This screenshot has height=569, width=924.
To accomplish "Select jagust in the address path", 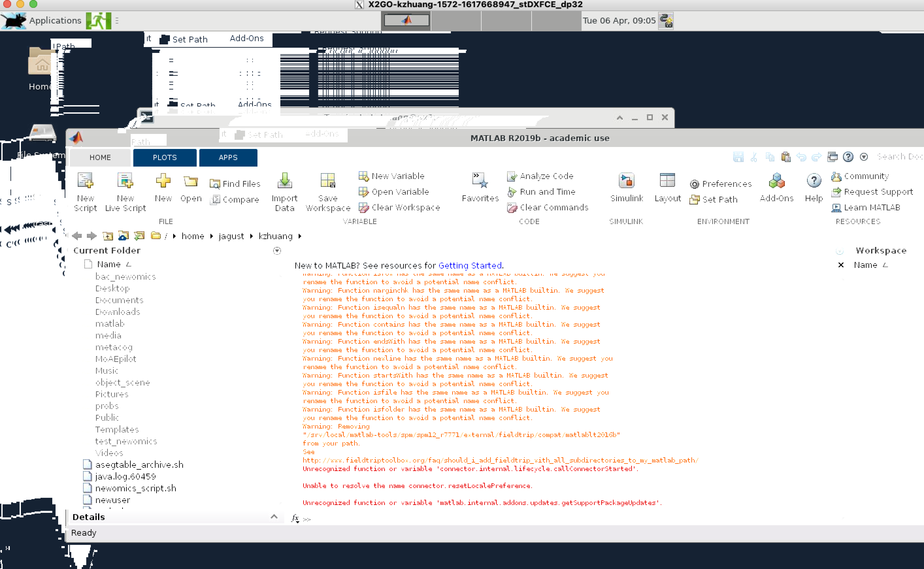I will tap(231, 236).
